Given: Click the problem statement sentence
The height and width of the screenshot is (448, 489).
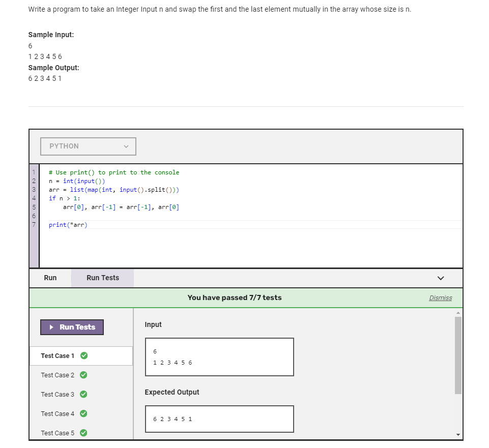Looking at the screenshot, I should [x=219, y=9].
